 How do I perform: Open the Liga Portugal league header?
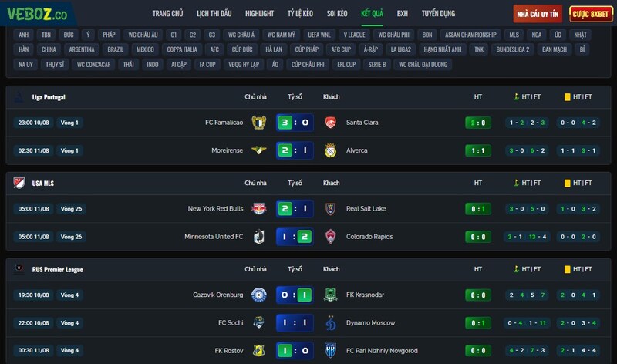[49, 97]
